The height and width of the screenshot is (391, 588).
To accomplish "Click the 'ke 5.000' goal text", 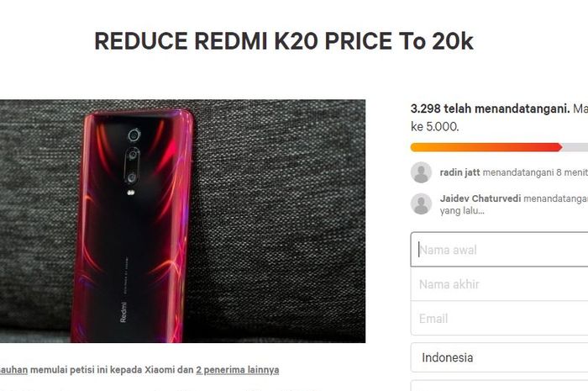I will (434, 127).
